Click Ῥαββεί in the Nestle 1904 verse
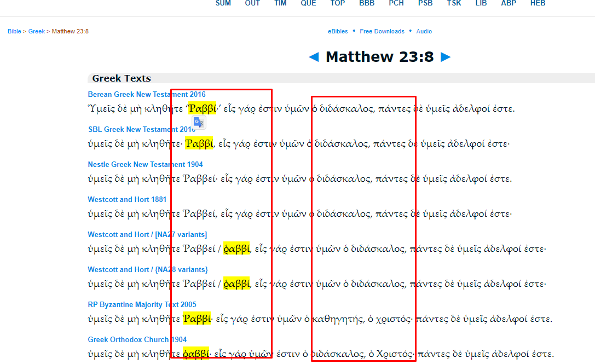 coord(199,179)
